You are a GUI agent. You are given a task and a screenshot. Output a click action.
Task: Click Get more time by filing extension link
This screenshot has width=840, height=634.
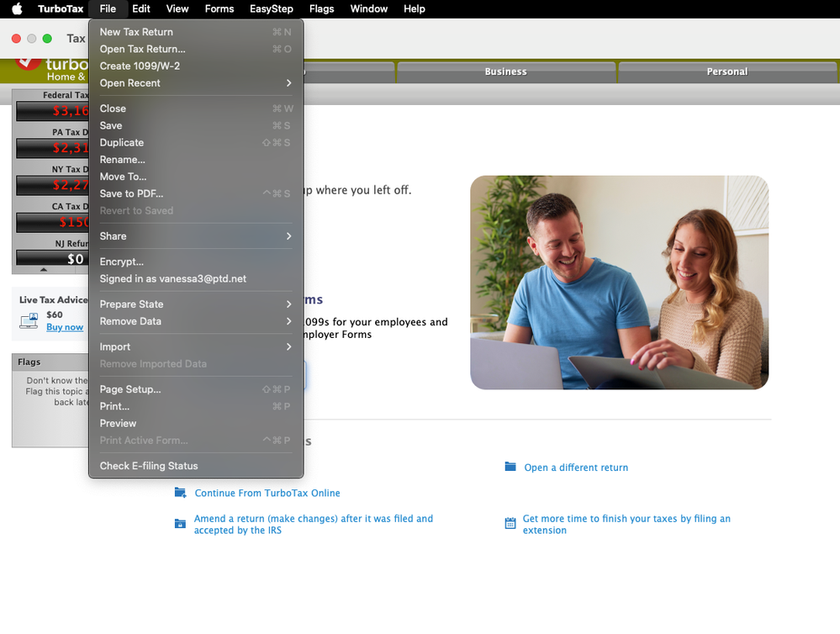click(x=626, y=524)
